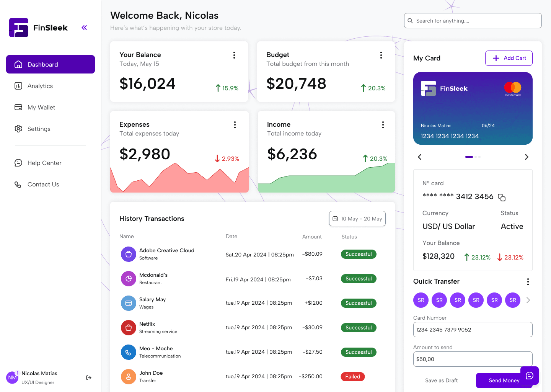This screenshot has width=551, height=392.
Task: Open Your Balance card options menu
Action: [234, 55]
